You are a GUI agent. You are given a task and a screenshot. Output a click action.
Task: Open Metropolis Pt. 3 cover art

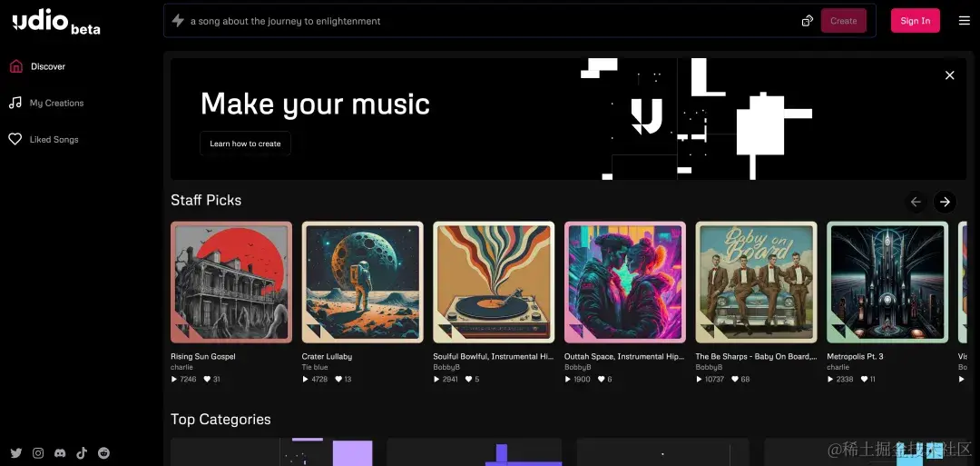tap(887, 283)
